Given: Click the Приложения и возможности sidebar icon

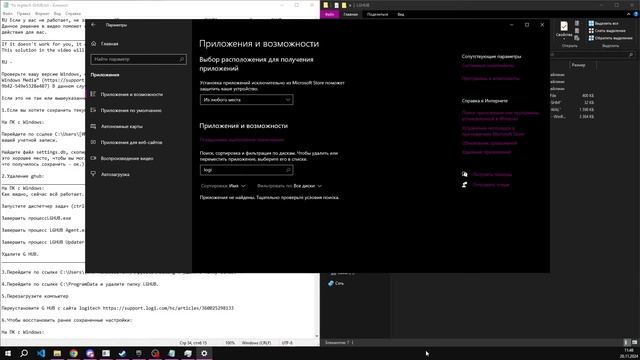Looking at the screenshot, I should pyautogui.click(x=93, y=94).
